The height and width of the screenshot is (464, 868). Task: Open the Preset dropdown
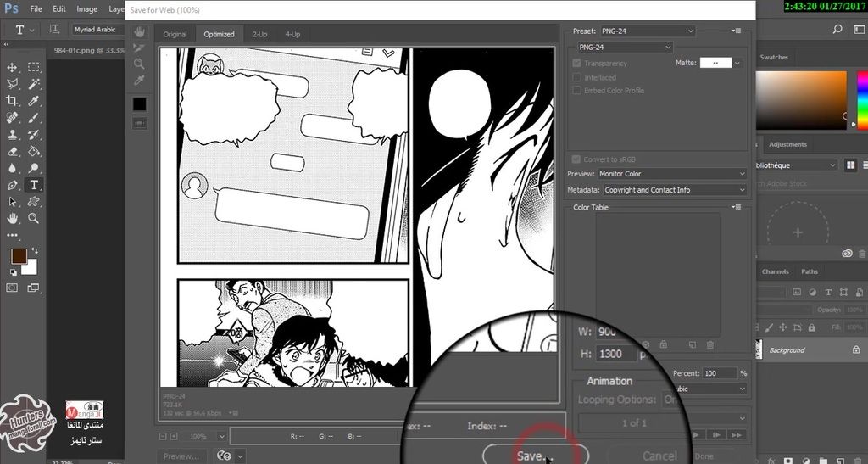tap(647, 31)
